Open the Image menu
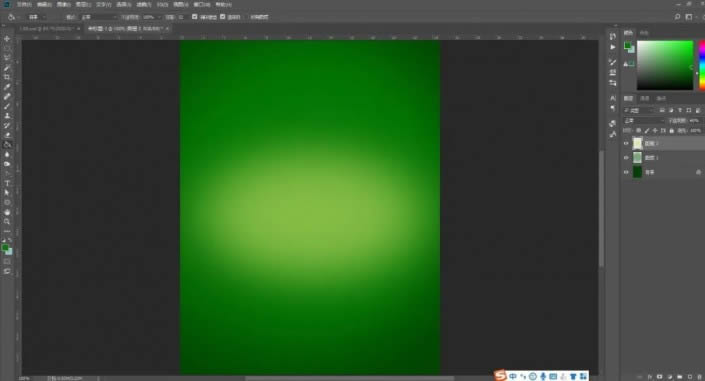 point(63,4)
